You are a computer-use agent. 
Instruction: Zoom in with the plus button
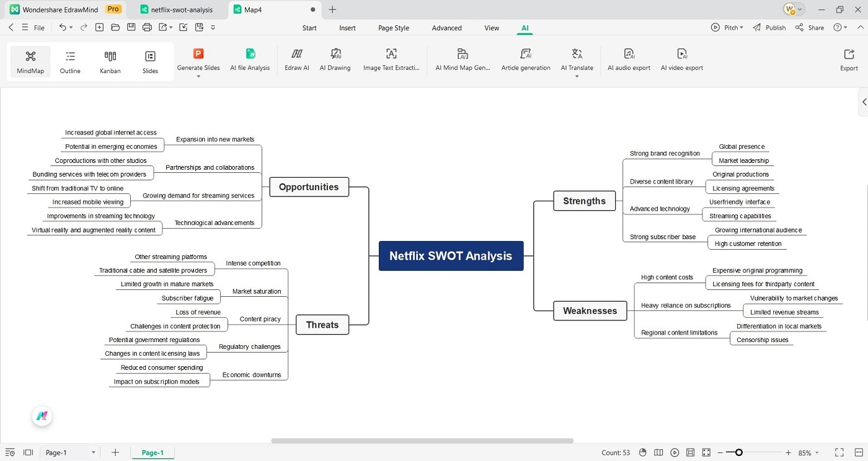pyautogui.click(x=788, y=452)
